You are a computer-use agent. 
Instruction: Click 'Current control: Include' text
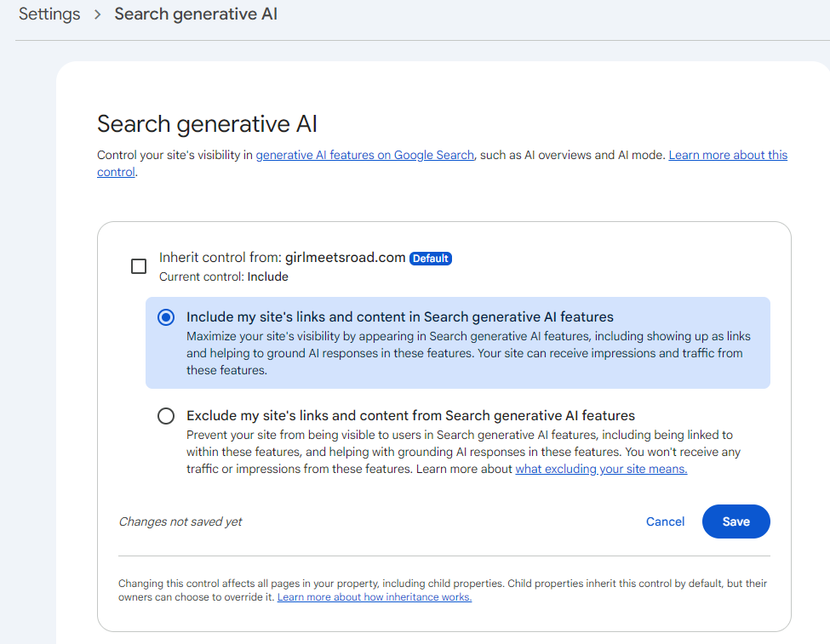click(x=223, y=276)
